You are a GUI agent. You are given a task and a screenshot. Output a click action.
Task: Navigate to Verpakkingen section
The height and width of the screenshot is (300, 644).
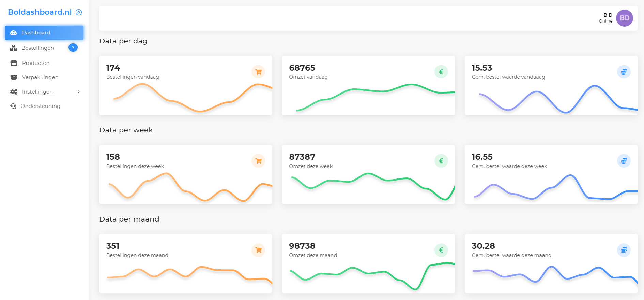coord(40,77)
